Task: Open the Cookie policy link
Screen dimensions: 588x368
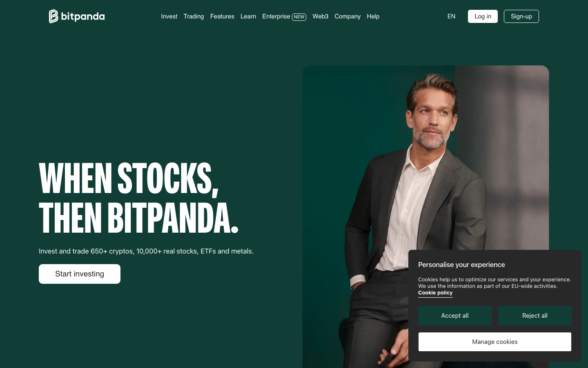Action: pyautogui.click(x=435, y=293)
